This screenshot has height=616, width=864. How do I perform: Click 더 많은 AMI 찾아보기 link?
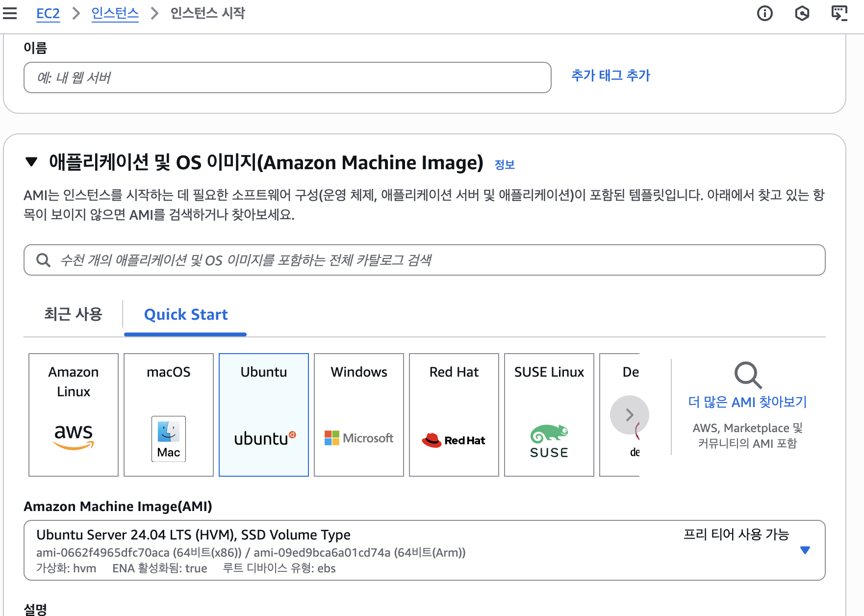[747, 402]
